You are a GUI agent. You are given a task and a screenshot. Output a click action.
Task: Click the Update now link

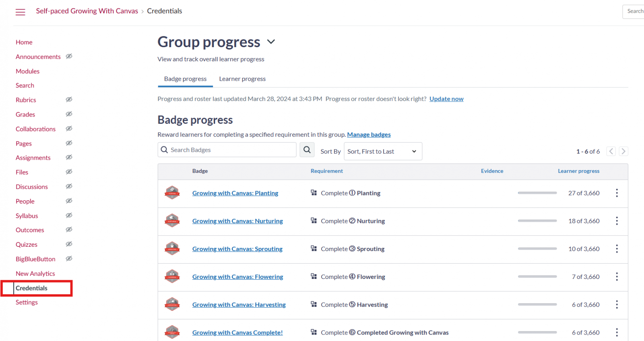pos(446,99)
